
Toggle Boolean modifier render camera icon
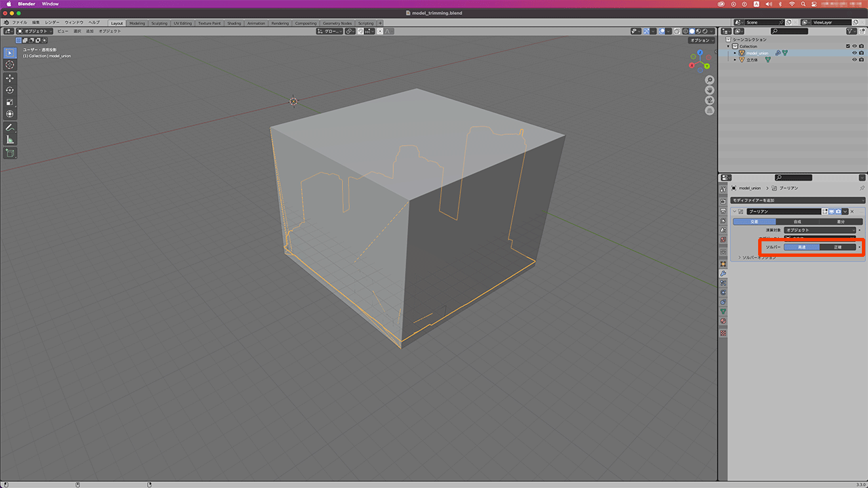(838, 211)
